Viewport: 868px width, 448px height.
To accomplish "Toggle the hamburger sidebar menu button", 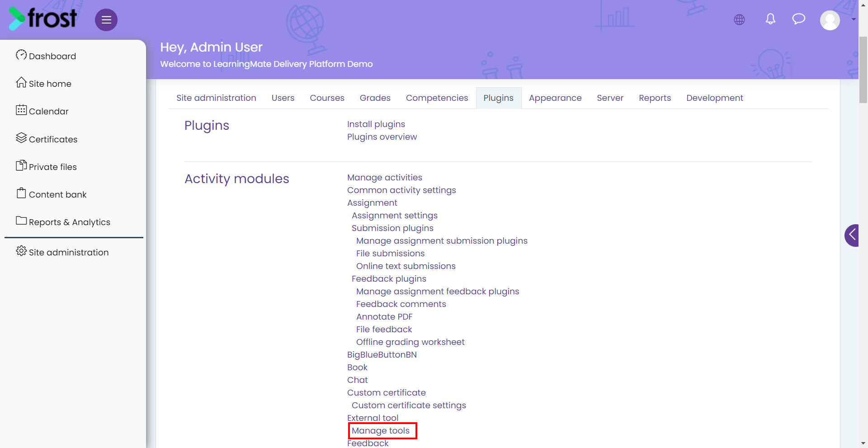I will (x=106, y=20).
